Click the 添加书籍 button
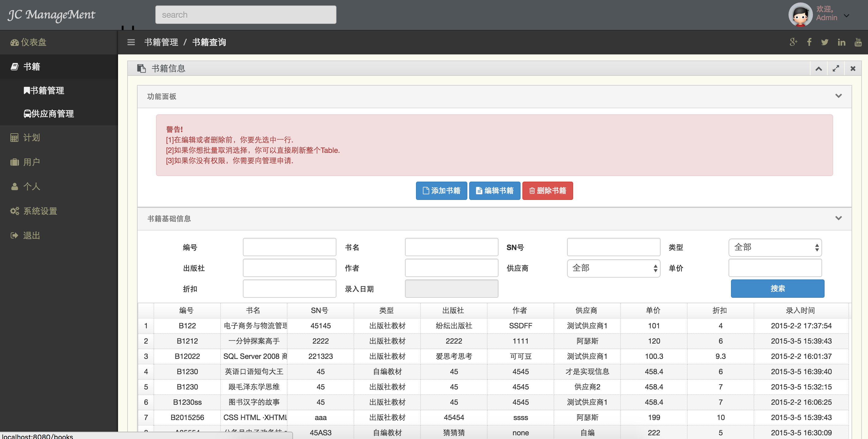Viewport: 868px width, 439px height. tap(441, 191)
